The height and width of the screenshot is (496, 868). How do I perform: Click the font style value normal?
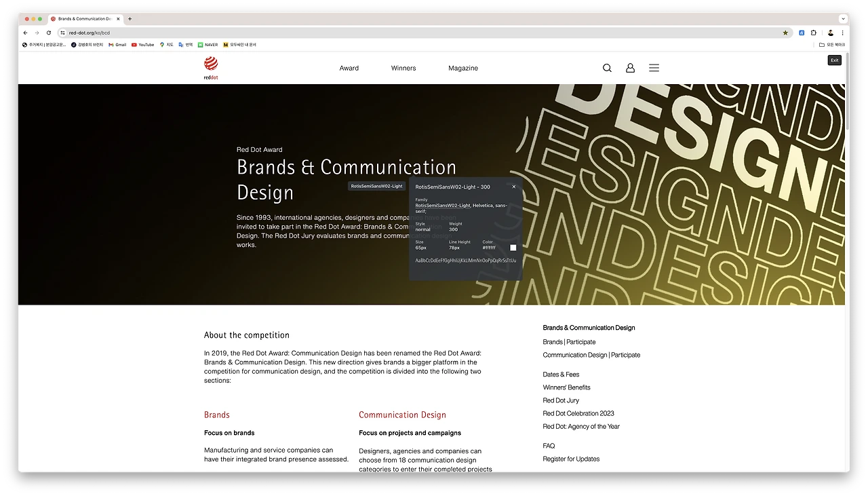422,229
